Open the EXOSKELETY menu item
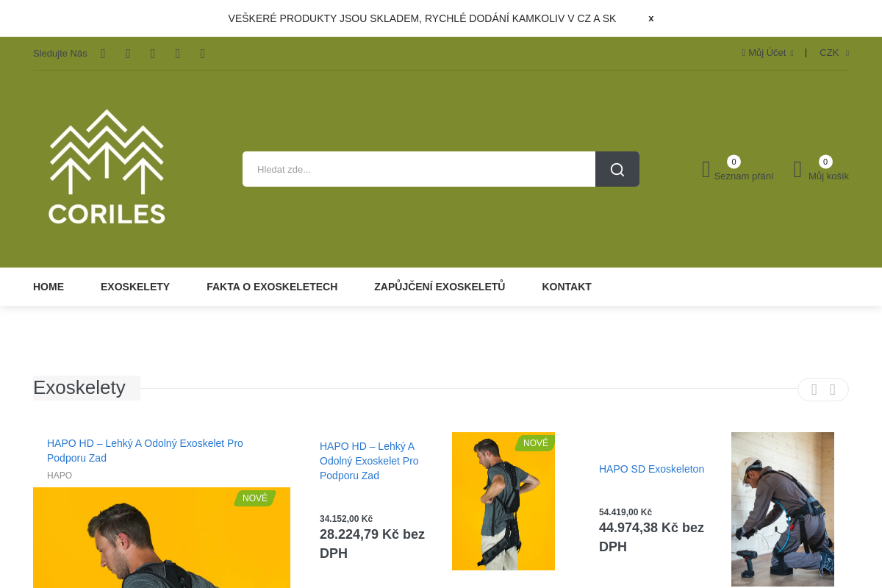The width and height of the screenshot is (882, 588). [135, 287]
